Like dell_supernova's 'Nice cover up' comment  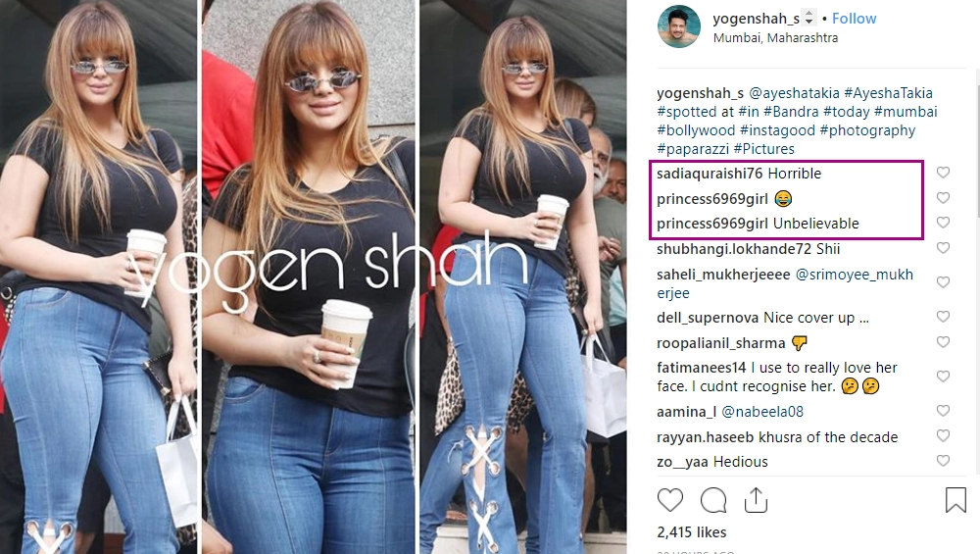pyautogui.click(x=943, y=317)
